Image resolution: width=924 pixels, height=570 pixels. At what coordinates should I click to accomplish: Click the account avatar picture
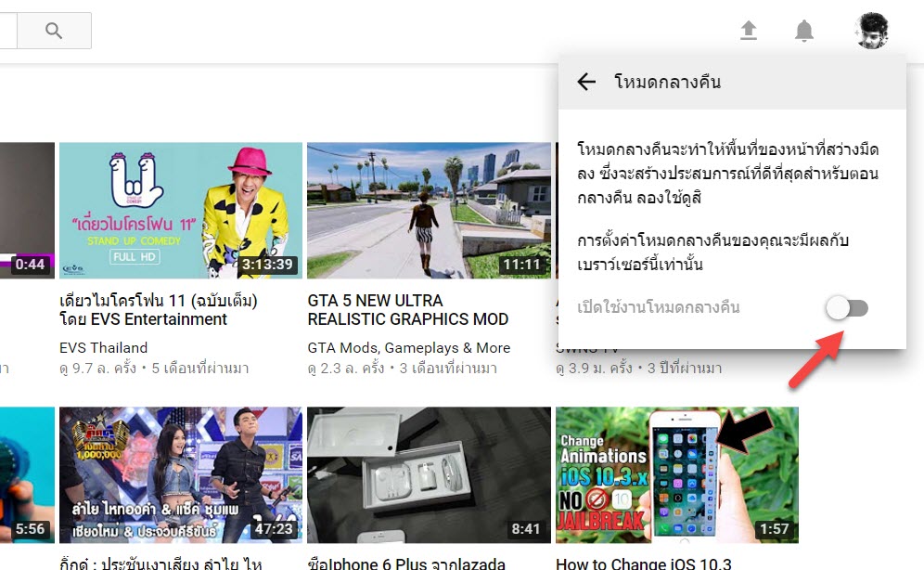872,31
